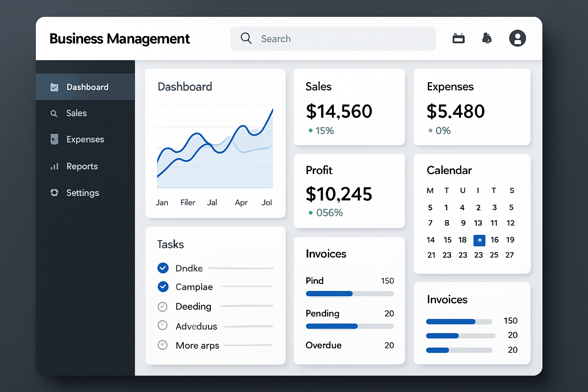Uncheck the completed Dndke task
This screenshot has height=392, width=588.
pyautogui.click(x=163, y=268)
